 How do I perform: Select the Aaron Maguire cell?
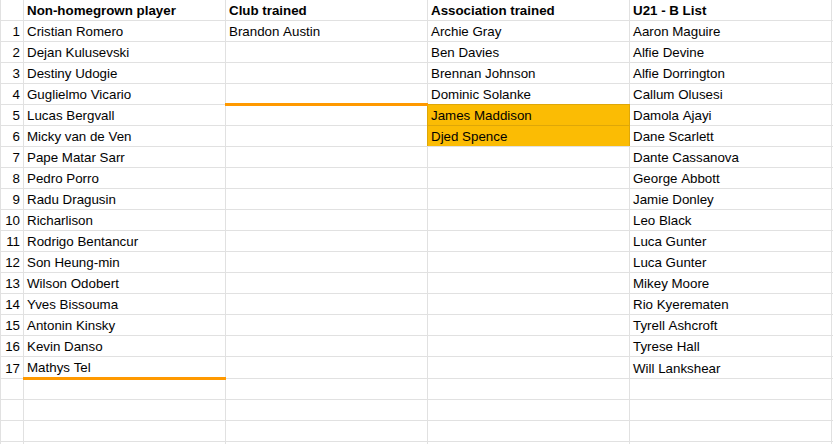[x=677, y=32]
